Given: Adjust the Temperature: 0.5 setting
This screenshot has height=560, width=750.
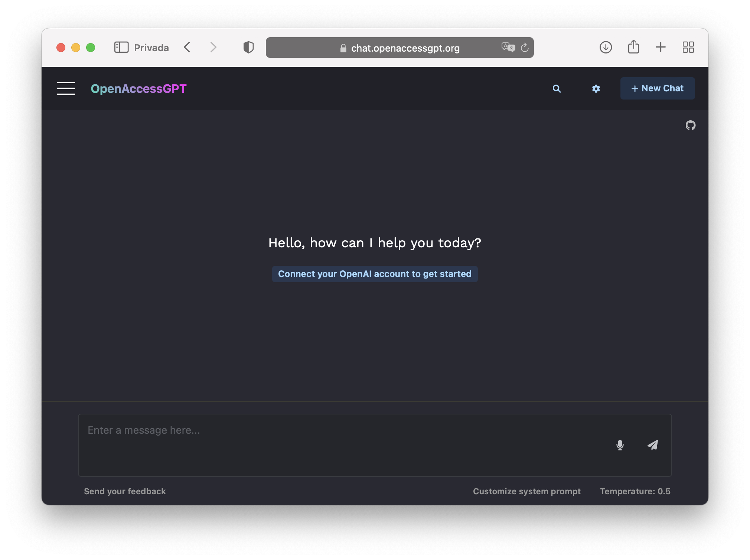Looking at the screenshot, I should tap(635, 491).
